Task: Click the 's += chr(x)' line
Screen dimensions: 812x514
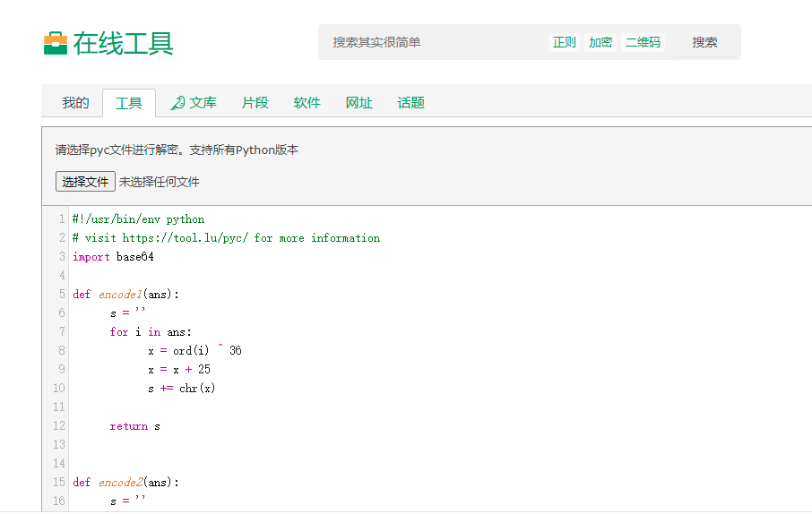Action: pyautogui.click(x=181, y=389)
